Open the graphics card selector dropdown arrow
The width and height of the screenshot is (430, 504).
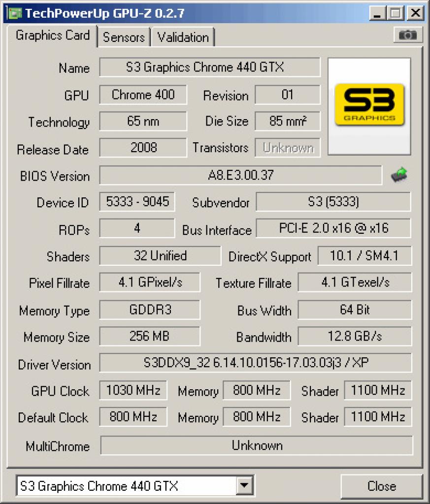click(244, 485)
